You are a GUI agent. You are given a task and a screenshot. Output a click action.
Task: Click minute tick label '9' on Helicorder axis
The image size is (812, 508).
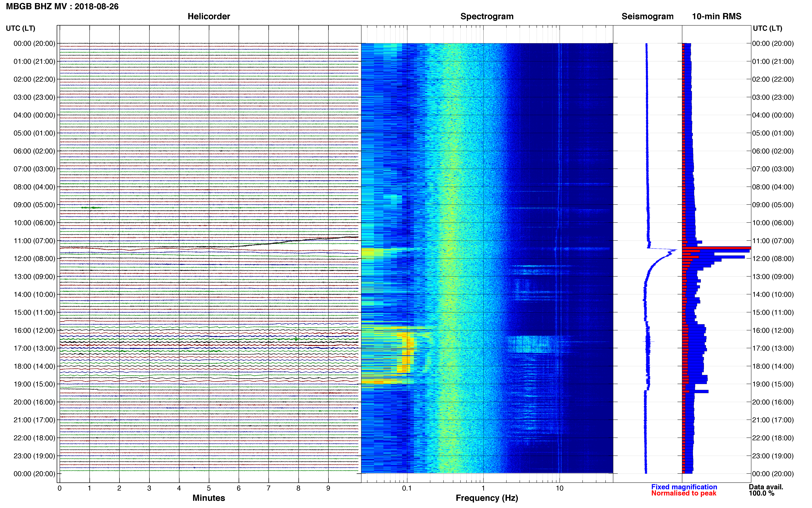328,488
